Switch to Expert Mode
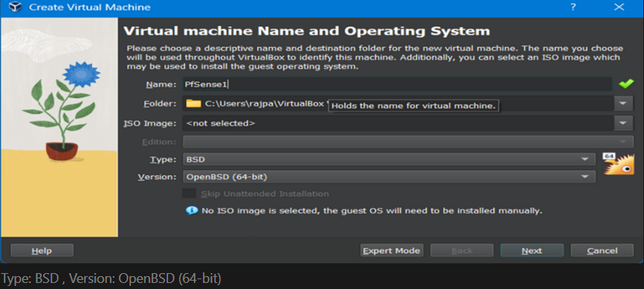 coord(392,250)
